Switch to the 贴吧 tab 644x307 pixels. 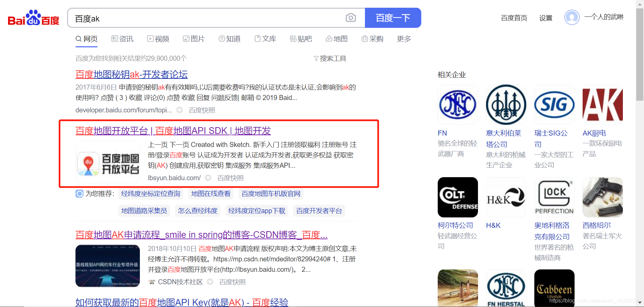[x=301, y=39]
